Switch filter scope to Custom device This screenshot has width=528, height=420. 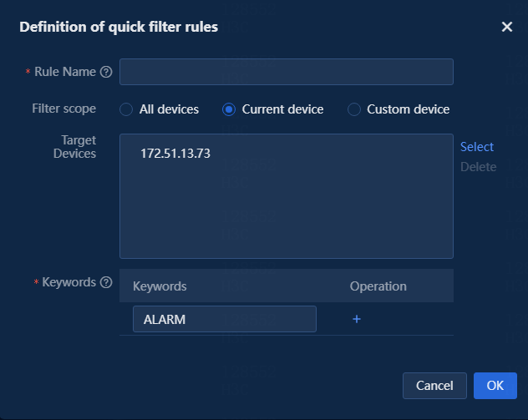(354, 109)
